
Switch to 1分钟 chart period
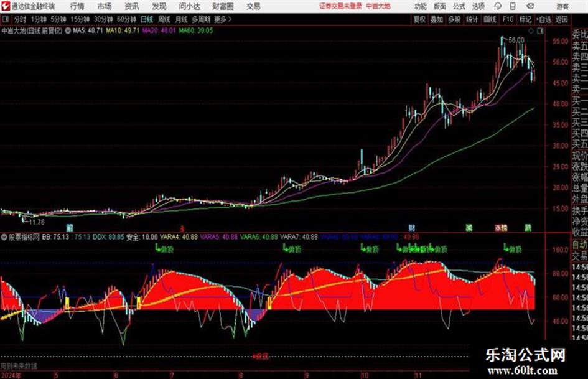coord(38,19)
